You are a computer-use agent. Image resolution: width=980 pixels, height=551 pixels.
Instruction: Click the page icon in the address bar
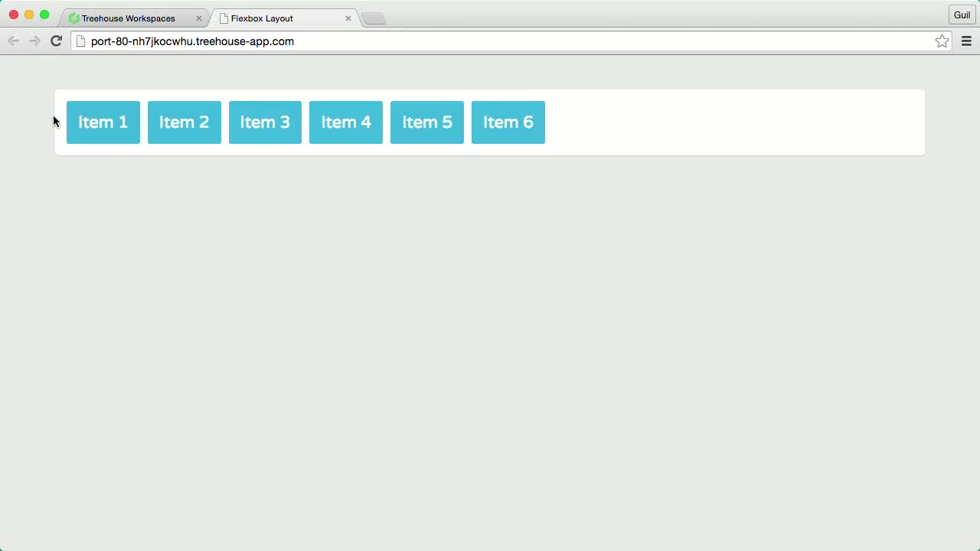pyautogui.click(x=80, y=41)
